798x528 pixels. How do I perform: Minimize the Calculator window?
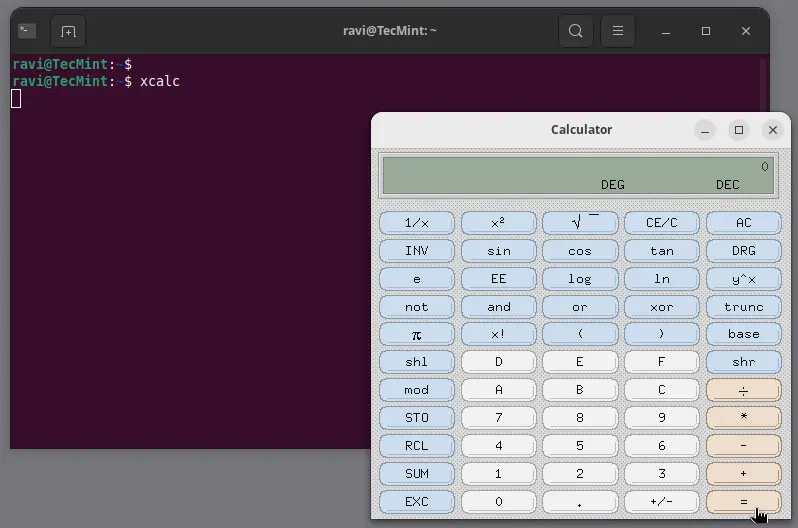[x=705, y=130]
